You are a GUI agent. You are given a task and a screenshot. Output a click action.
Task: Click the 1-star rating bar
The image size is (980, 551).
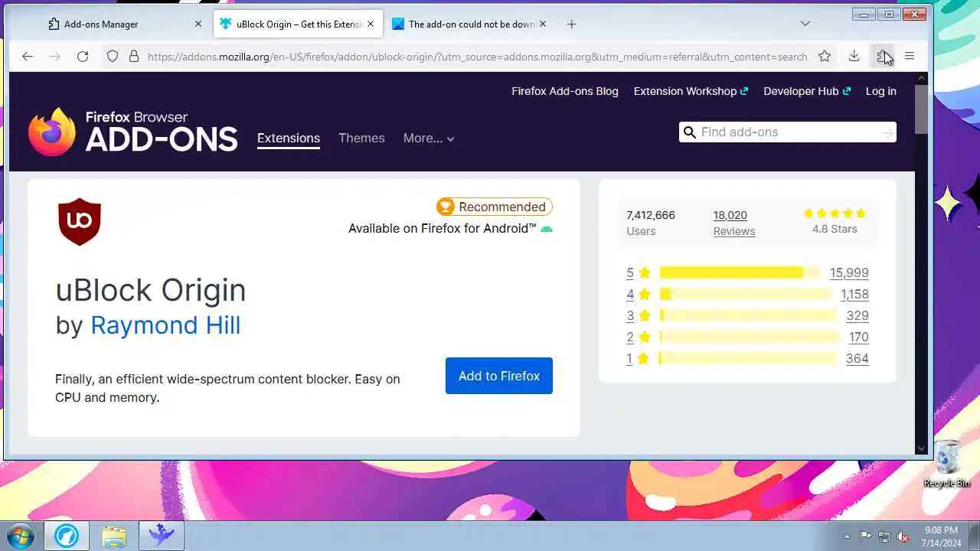747,358
